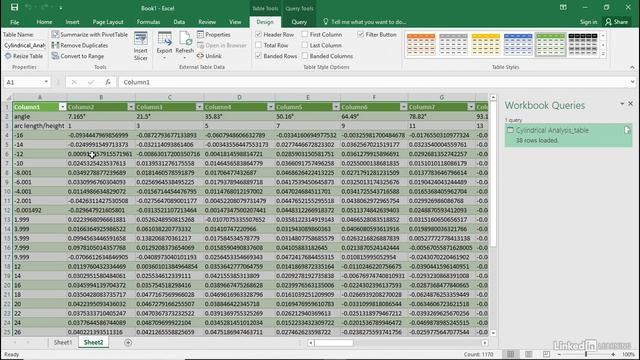Select column header G
This screenshot has height=360, width=640.
[442, 97]
